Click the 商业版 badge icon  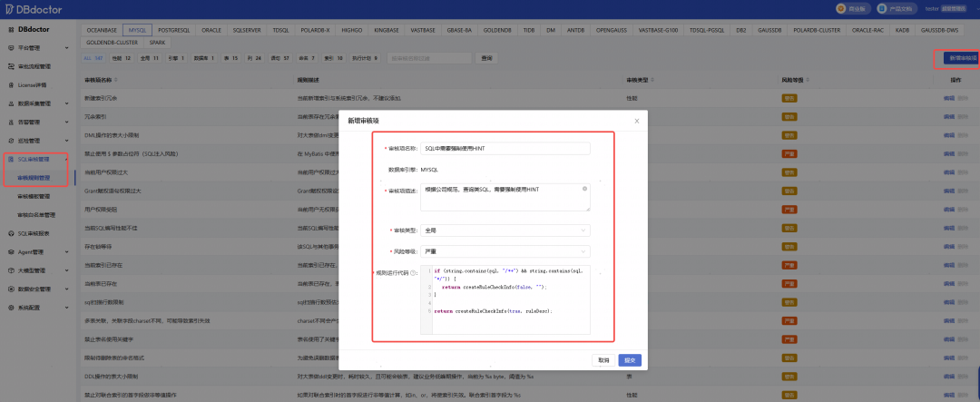(841, 9)
